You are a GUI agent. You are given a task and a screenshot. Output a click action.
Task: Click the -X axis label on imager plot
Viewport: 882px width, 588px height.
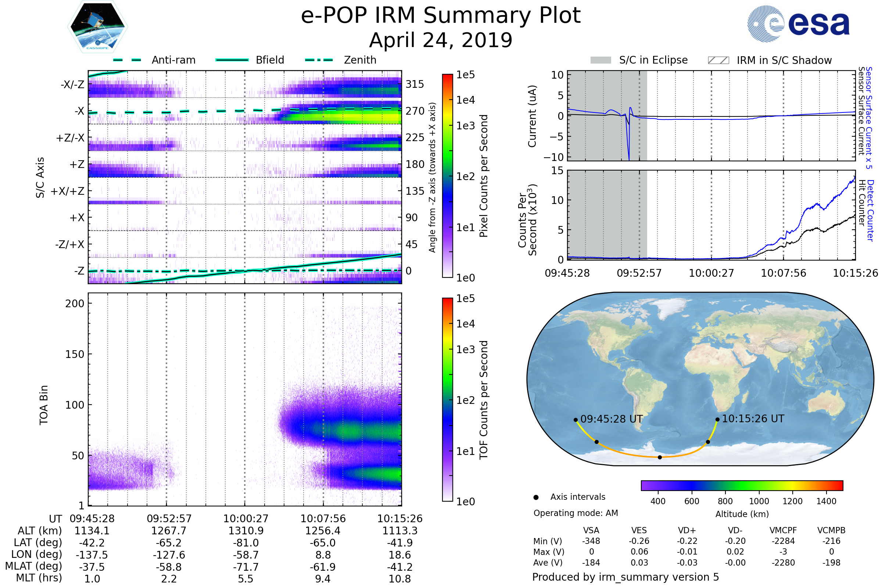coord(79,111)
